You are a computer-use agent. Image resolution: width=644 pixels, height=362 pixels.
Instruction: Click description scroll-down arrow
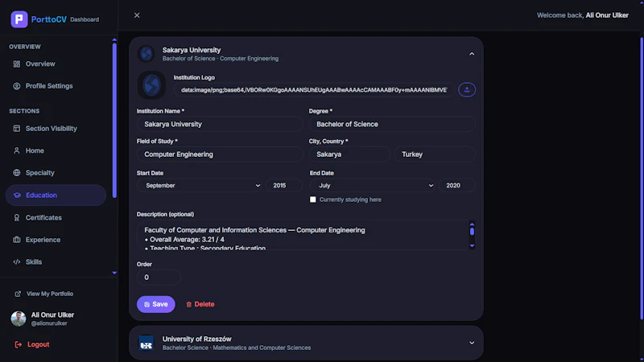click(x=472, y=246)
